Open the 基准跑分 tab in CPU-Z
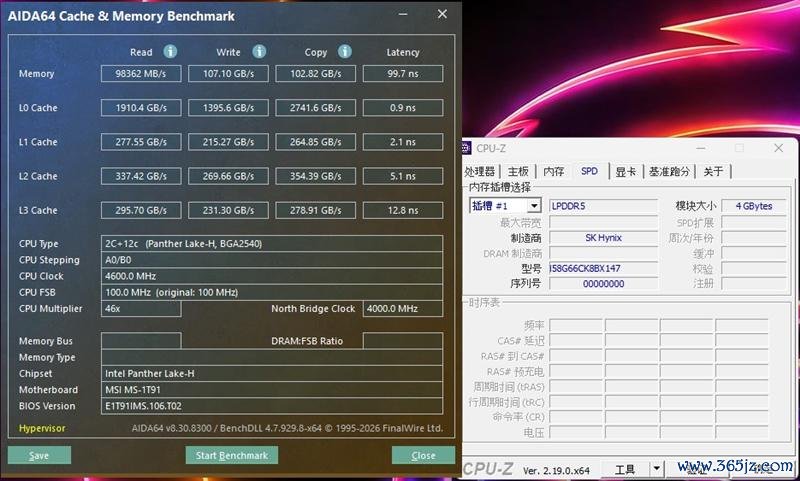 [x=669, y=171]
